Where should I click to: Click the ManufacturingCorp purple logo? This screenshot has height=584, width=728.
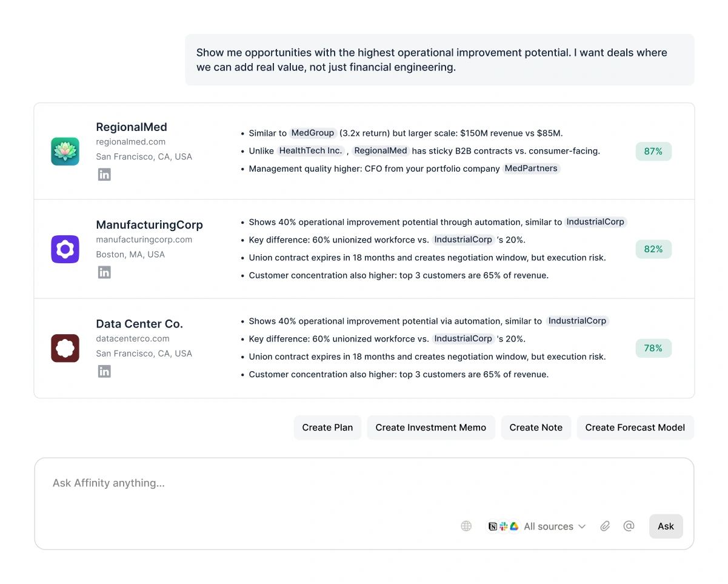coord(65,249)
